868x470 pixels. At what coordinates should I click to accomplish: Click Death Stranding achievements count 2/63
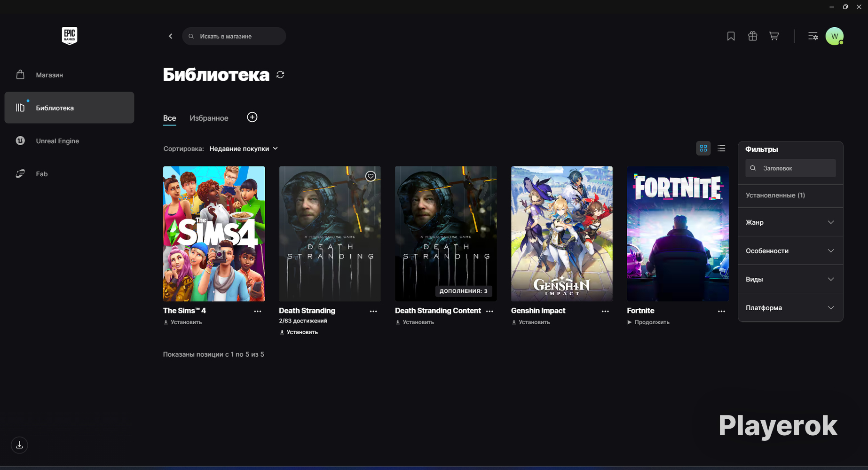point(303,321)
